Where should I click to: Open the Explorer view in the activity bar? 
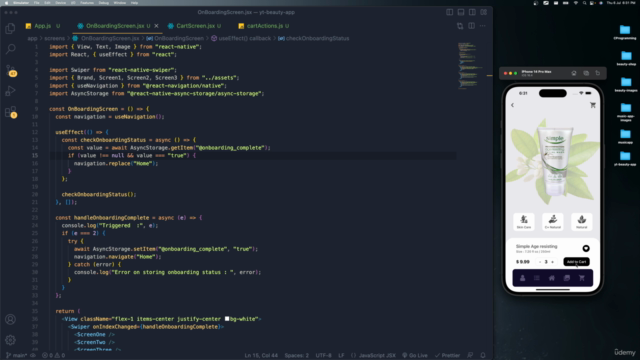(x=10, y=28)
